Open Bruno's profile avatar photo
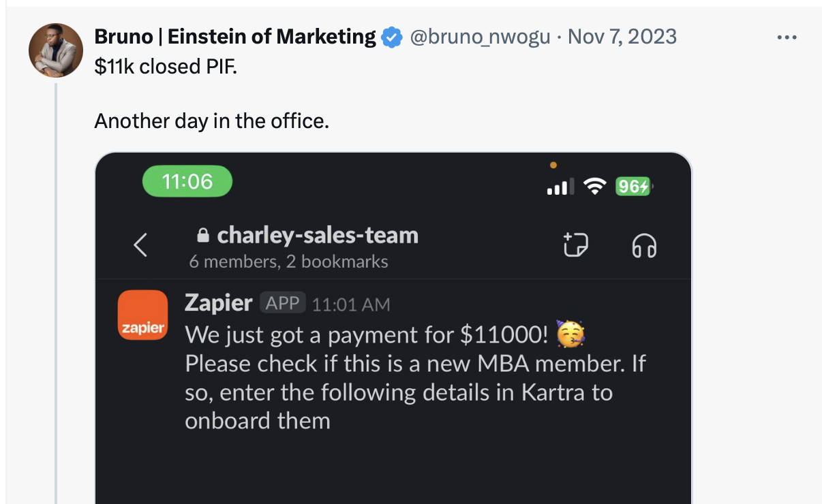This screenshot has height=504, width=822. click(x=55, y=50)
